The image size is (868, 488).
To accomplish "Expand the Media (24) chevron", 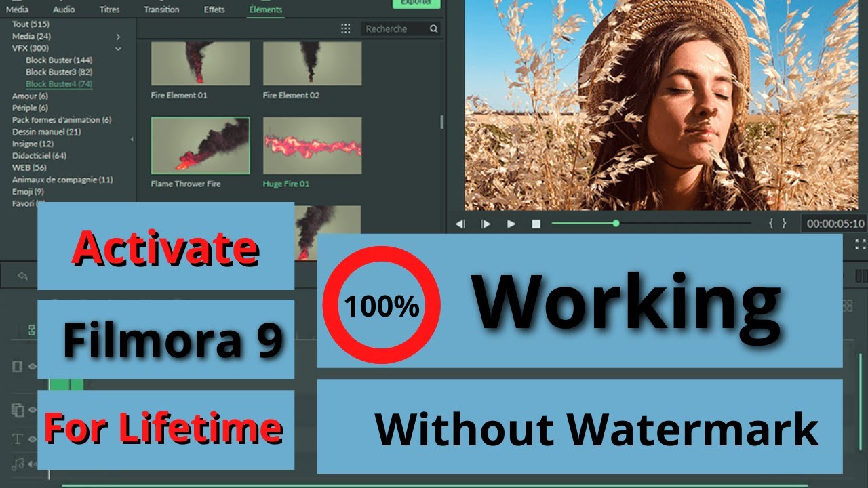I will point(118,37).
